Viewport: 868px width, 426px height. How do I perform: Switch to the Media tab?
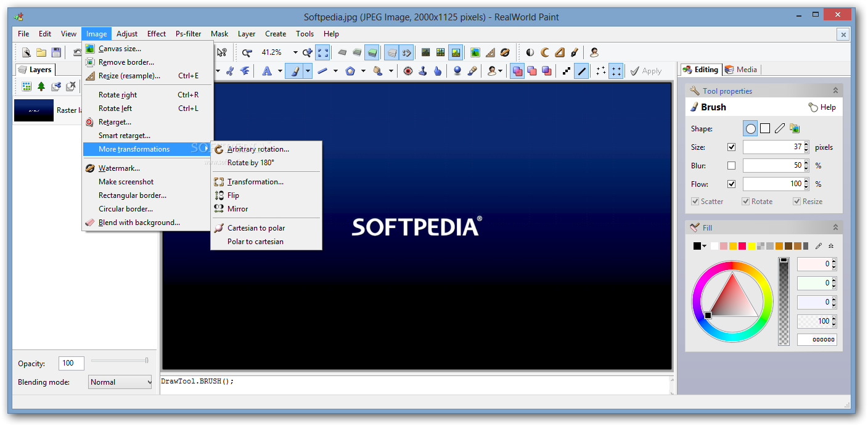[x=741, y=70]
